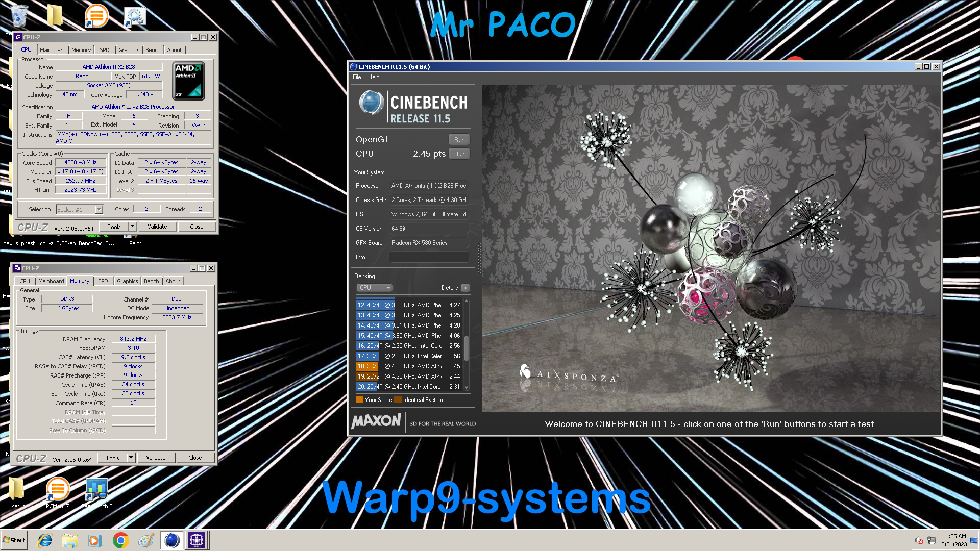Select ranking row 20 Intel Core 2.31
The height and width of the screenshot is (551, 980).
[x=409, y=387]
